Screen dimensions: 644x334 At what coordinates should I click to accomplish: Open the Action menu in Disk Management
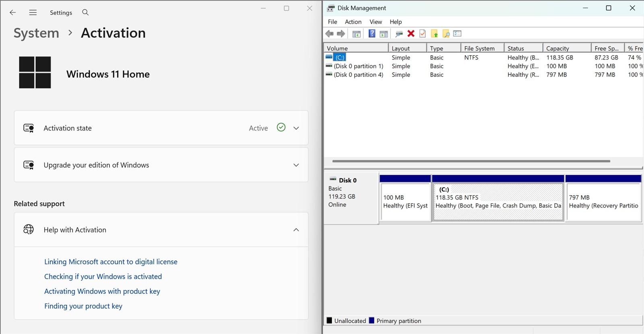(353, 22)
